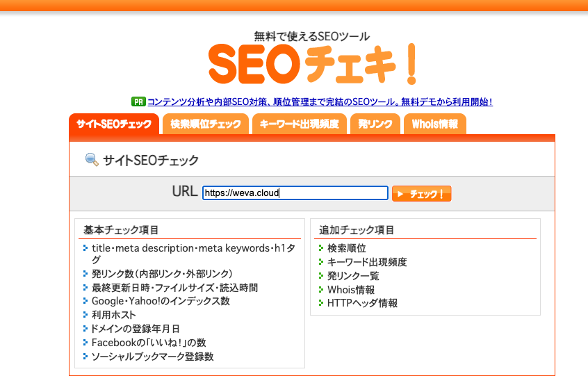Click the Google・Yahoo!のインデックス数 entry
The width and height of the screenshot is (588, 383).
point(161,301)
